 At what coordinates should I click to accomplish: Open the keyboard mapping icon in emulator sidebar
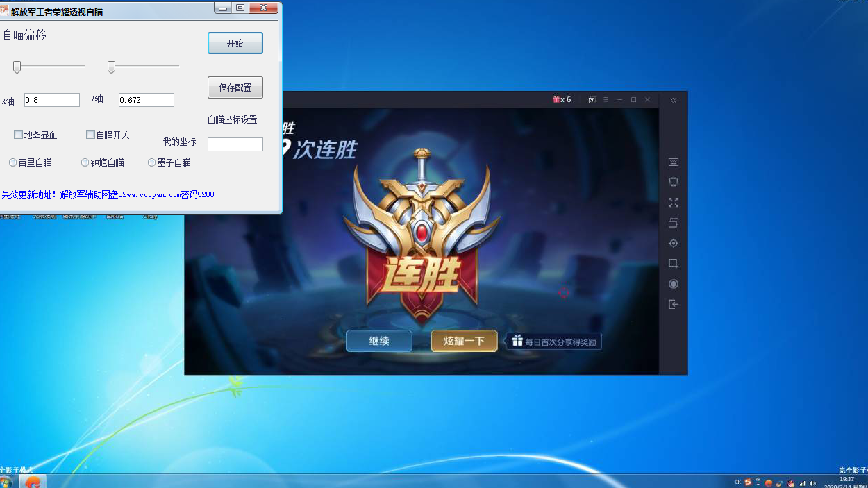(x=674, y=162)
